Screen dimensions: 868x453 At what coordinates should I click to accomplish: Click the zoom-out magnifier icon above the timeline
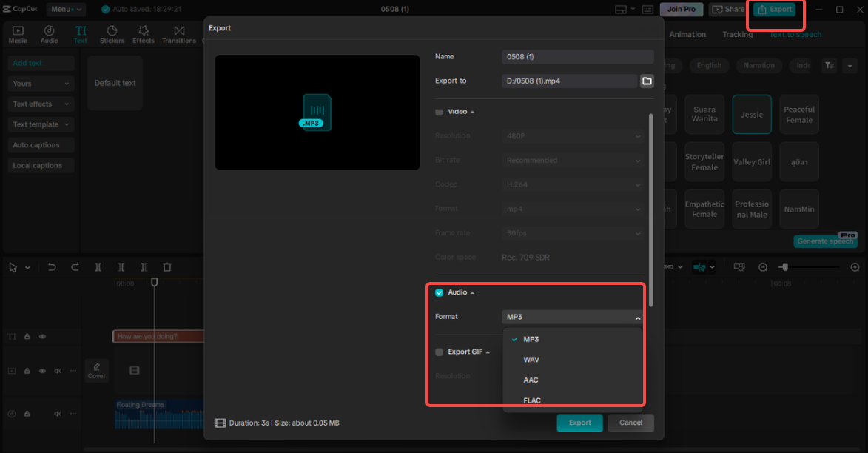(762, 266)
